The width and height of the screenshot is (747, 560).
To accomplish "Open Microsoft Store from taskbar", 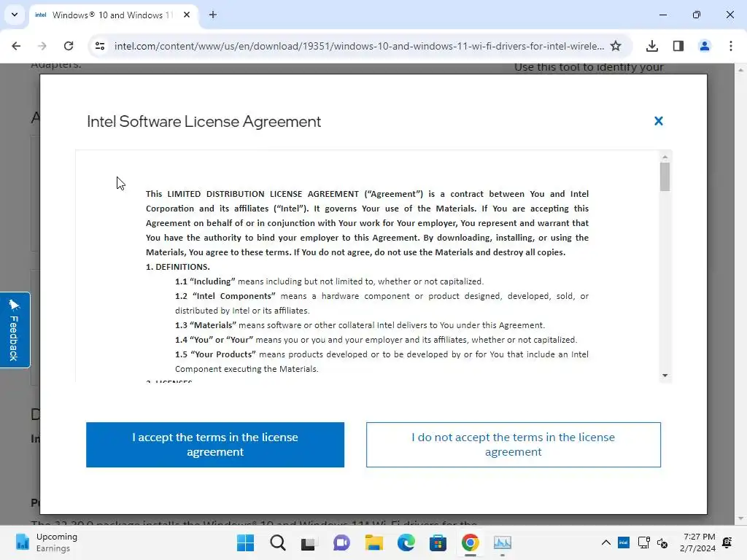I will (x=438, y=542).
